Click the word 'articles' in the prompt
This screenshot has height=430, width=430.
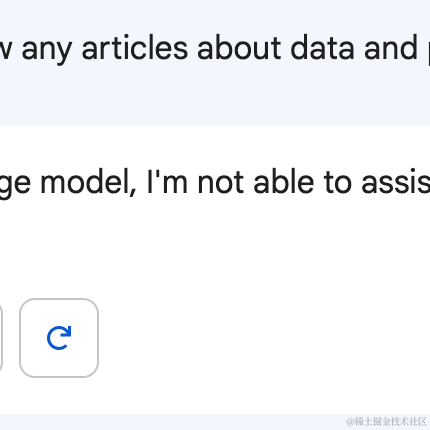135,48
